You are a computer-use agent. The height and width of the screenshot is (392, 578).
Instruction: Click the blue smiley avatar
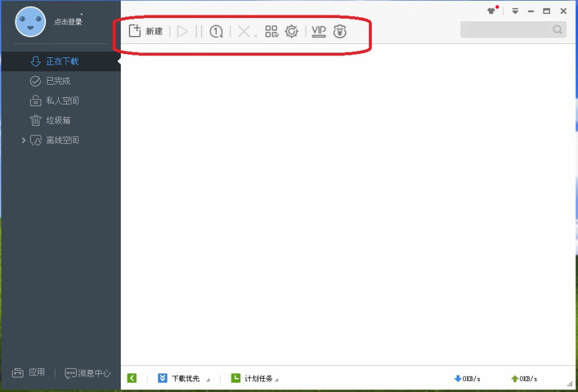[31, 22]
